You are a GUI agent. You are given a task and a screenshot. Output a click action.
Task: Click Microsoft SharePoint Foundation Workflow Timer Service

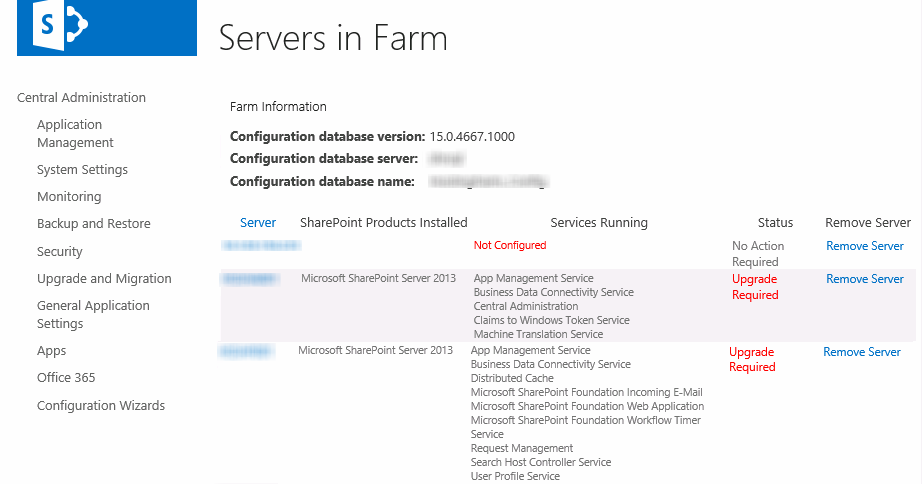(x=586, y=427)
